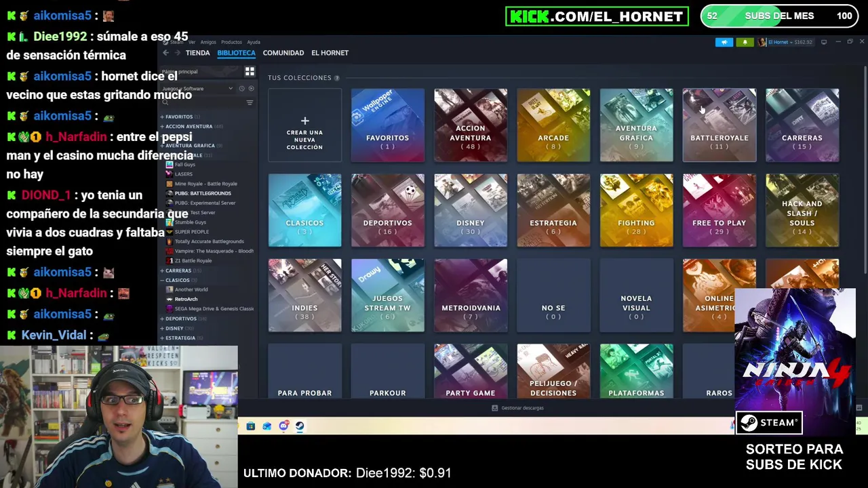
Task: Select LASERS in the sidebar
Action: pos(180,174)
